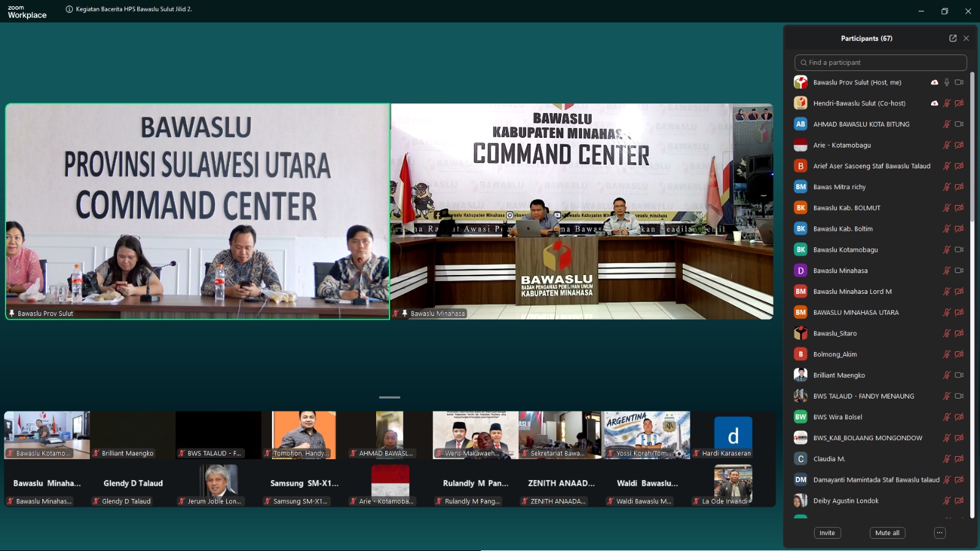The image size is (980, 551).
Task: Select Tomohon, Handy video thumbnail
Action: tap(304, 435)
